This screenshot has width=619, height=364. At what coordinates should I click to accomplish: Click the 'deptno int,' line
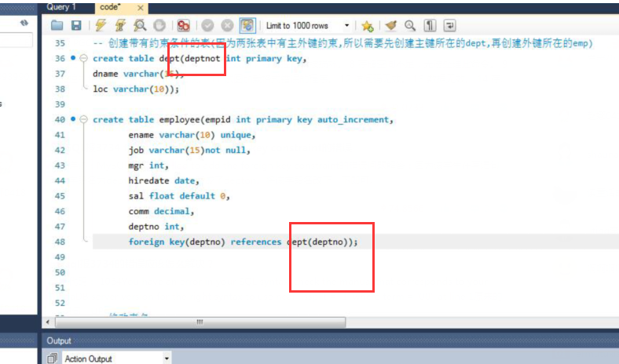point(156,227)
